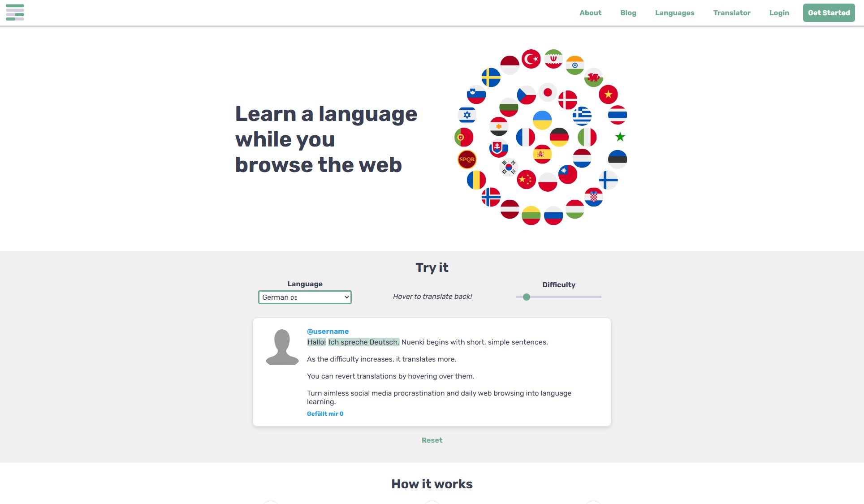The width and height of the screenshot is (864, 504).
Task: Open the Languages nav menu item
Action: tap(674, 13)
